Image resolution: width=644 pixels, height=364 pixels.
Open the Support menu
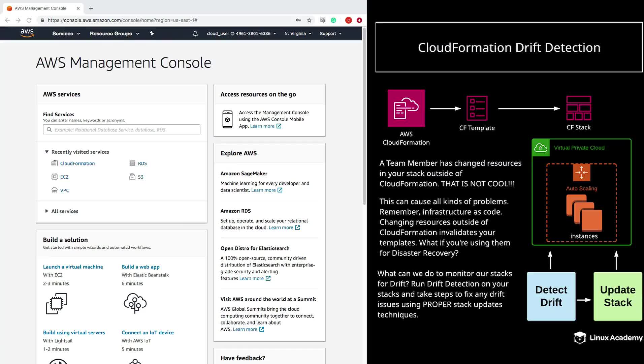click(x=330, y=34)
